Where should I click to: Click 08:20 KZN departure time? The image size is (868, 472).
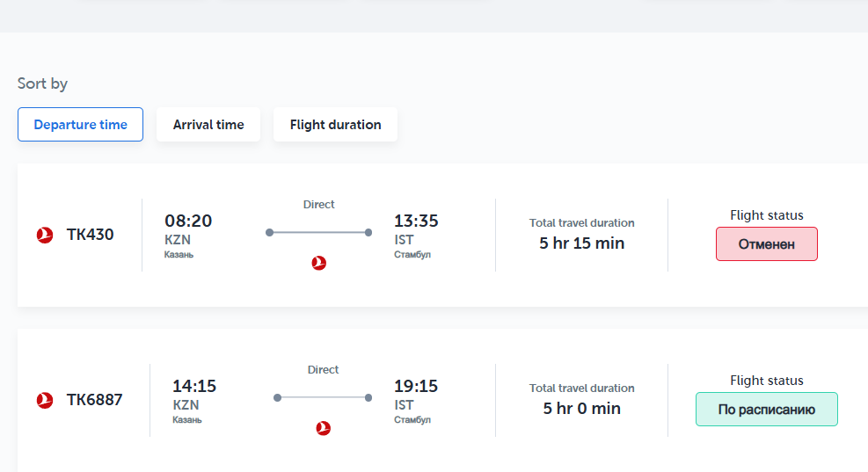188,221
